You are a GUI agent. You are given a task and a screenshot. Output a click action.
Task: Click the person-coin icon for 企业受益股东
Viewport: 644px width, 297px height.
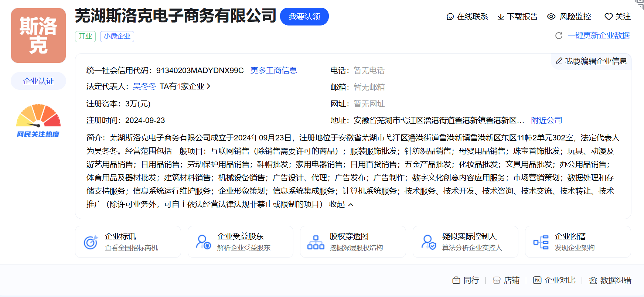click(203, 242)
